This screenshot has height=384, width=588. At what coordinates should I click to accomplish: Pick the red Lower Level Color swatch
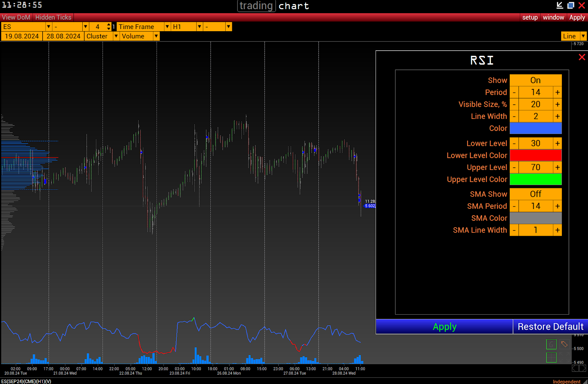click(x=535, y=155)
